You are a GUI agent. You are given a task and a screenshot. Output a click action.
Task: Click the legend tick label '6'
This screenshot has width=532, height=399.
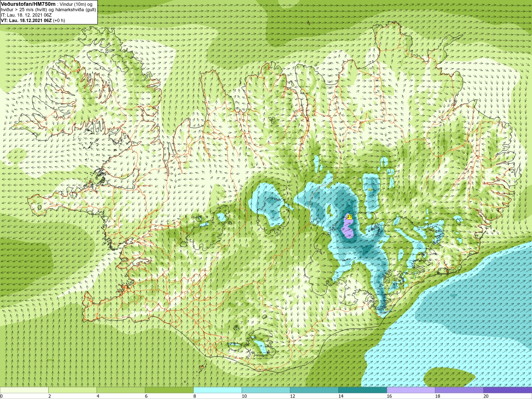(x=146, y=396)
